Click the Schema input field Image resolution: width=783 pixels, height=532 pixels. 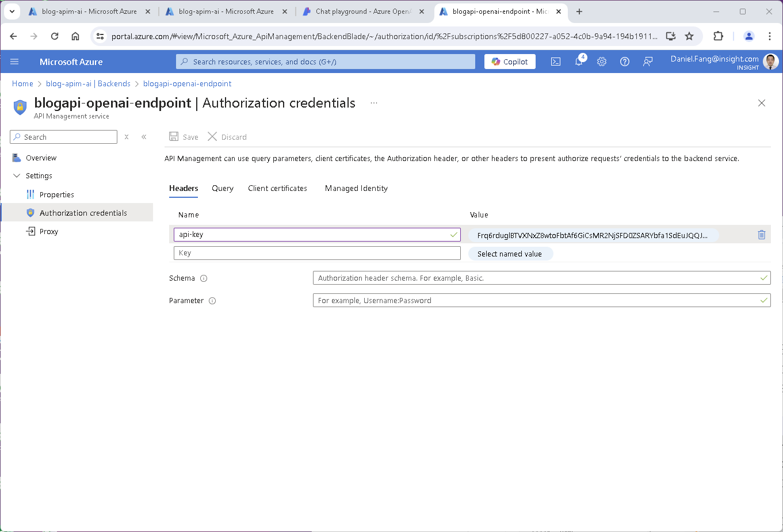click(x=541, y=278)
